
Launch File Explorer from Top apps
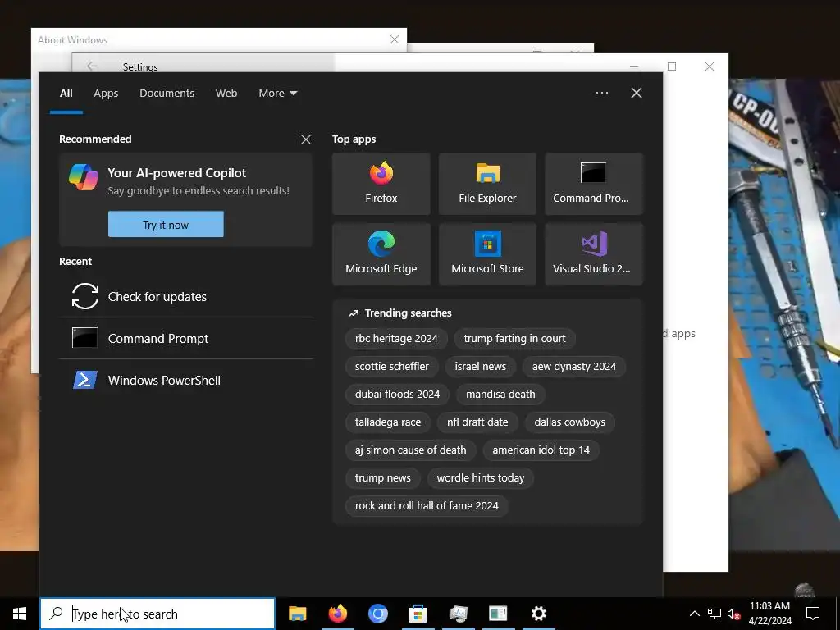(x=487, y=184)
